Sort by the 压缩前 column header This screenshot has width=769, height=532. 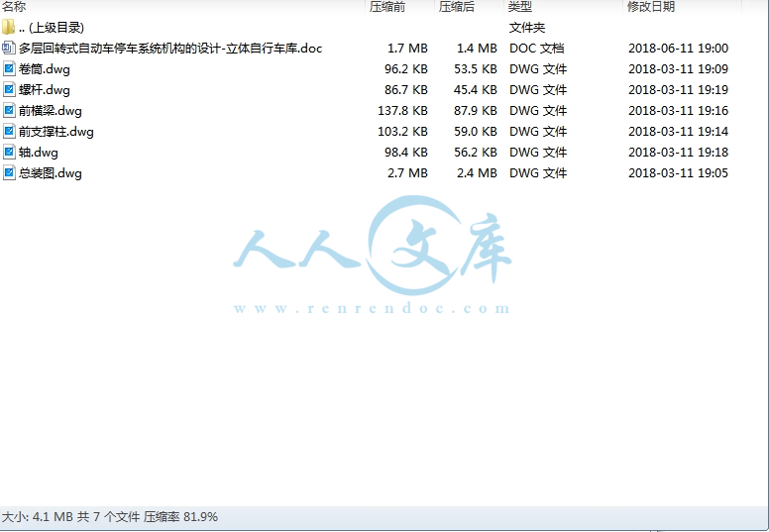[x=387, y=6]
